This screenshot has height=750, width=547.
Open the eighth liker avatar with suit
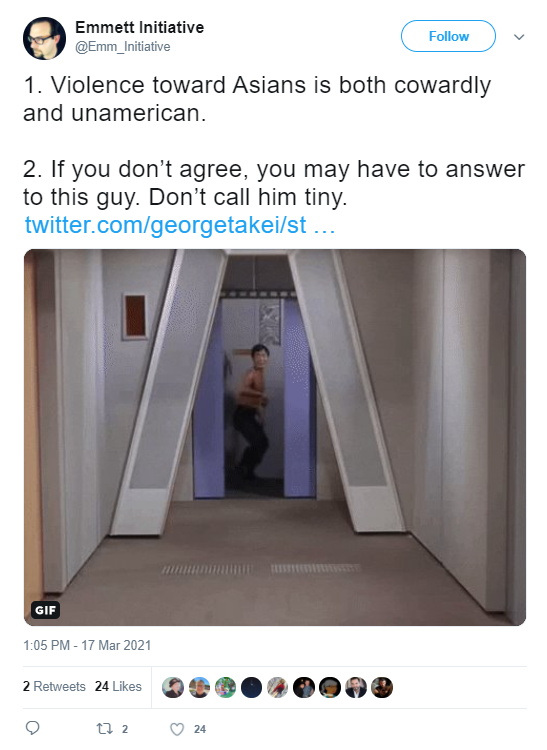coord(356,687)
